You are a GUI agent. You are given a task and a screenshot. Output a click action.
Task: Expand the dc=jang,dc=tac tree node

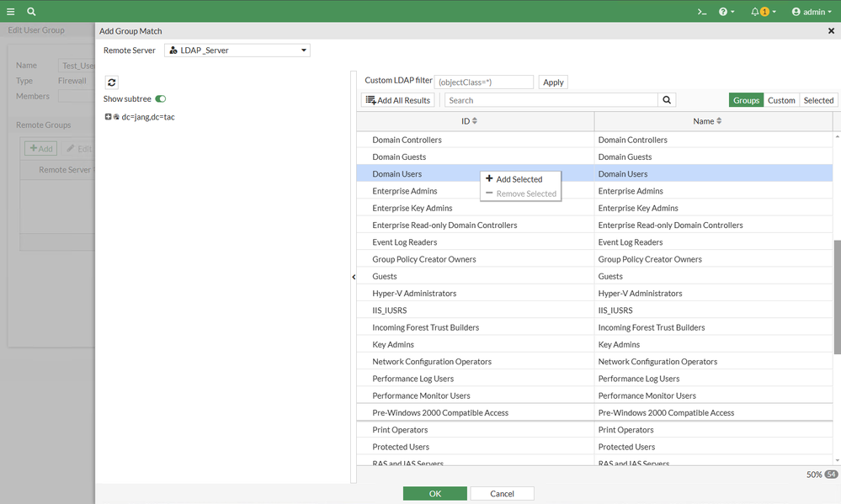tap(108, 117)
